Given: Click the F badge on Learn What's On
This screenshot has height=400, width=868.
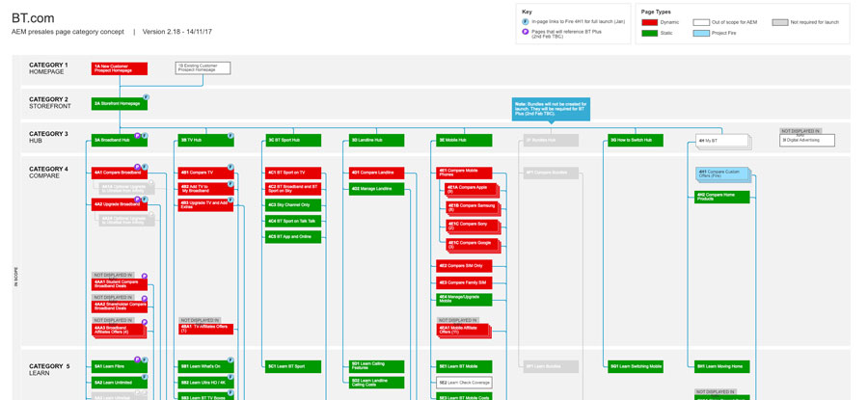Looking at the screenshot, I should [x=231, y=360].
